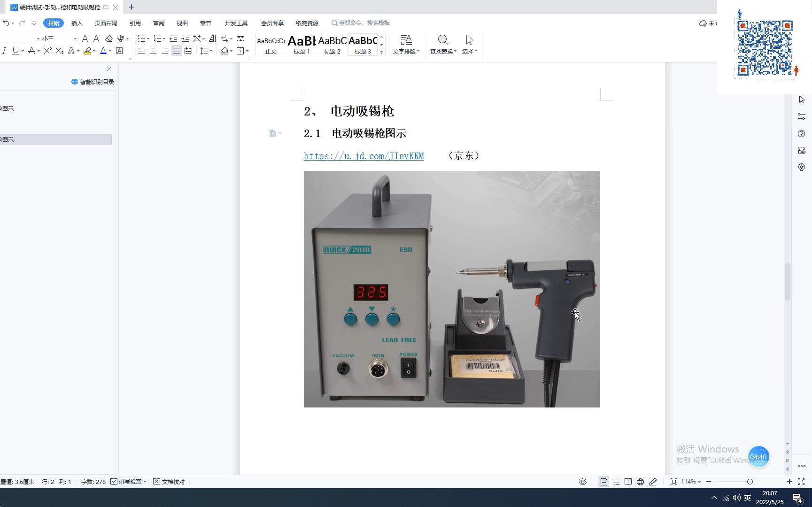Select the 正文 style
The image size is (812, 507).
271,45
